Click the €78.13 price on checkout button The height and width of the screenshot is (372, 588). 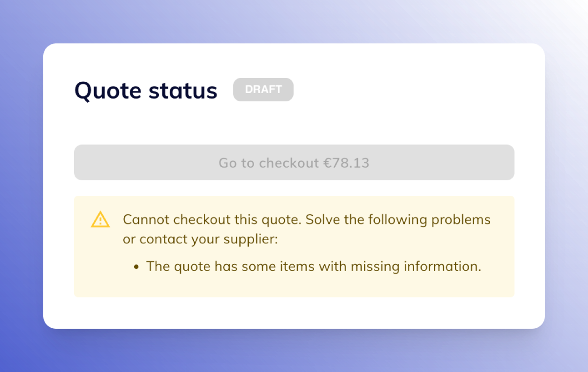click(x=346, y=163)
